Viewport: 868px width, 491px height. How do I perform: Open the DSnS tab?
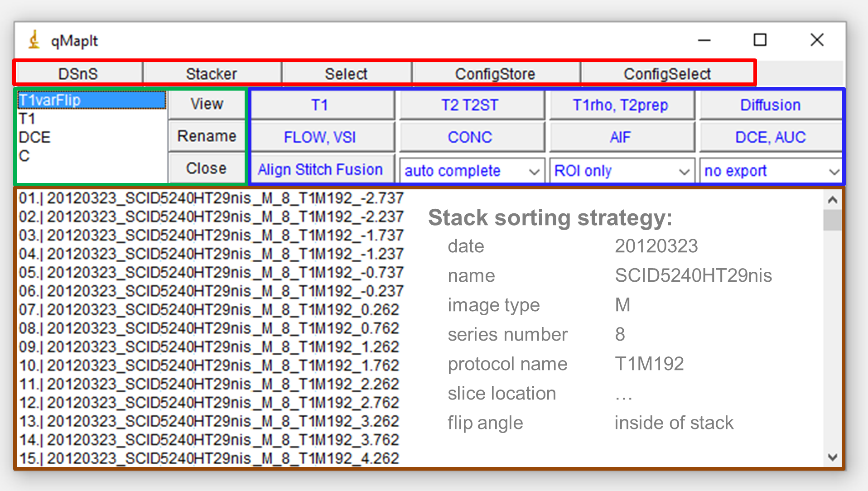click(78, 74)
